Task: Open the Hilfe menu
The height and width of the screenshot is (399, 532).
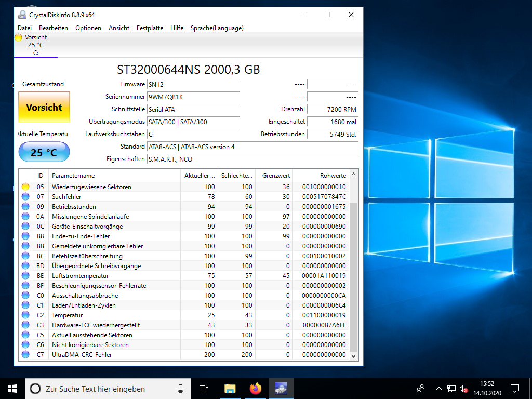Action: point(177,28)
